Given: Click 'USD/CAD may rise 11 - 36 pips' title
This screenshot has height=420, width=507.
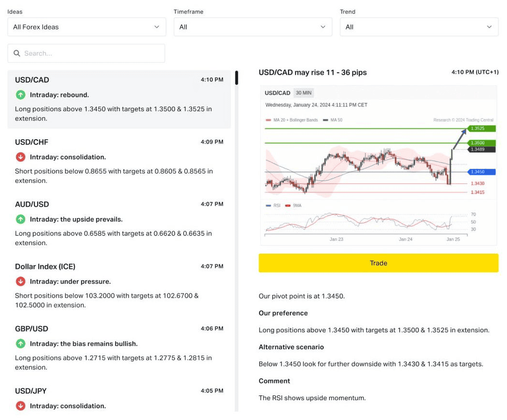Looking at the screenshot, I should point(312,72).
